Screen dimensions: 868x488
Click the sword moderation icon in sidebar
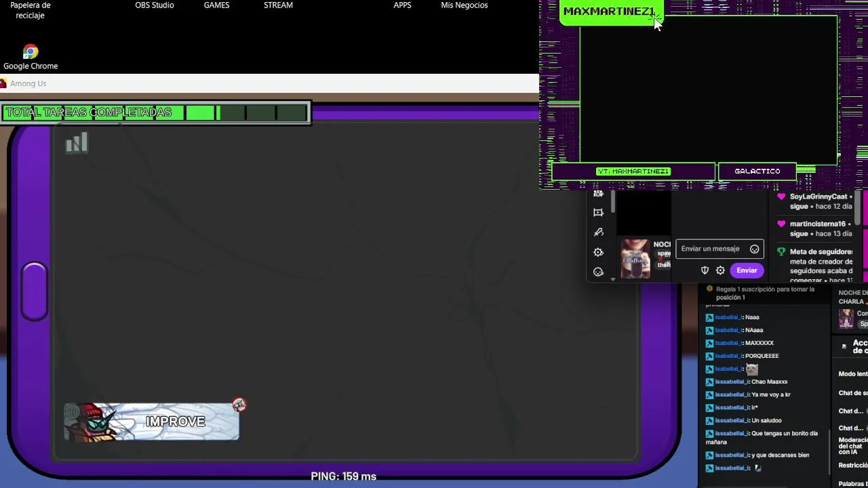click(598, 232)
